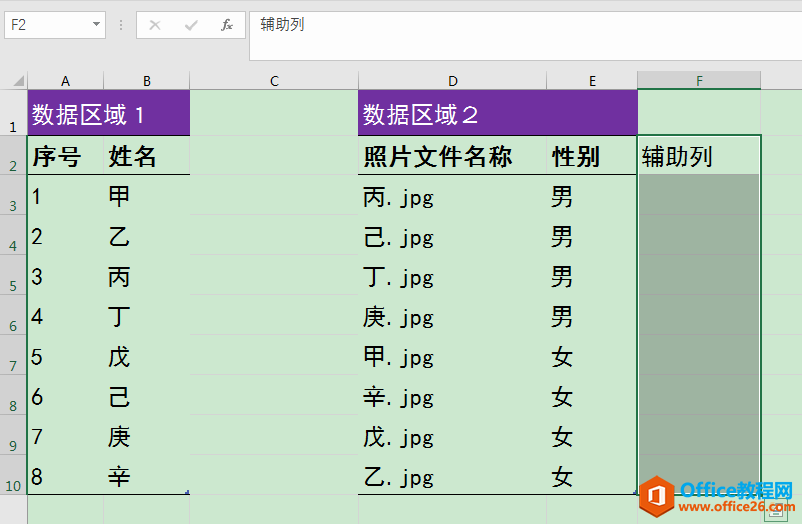Select column F header
The height and width of the screenshot is (524, 802).
click(699, 80)
